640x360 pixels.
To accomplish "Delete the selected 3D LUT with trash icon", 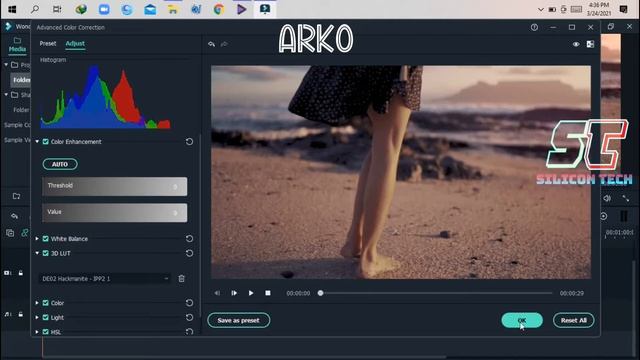I will point(182,278).
